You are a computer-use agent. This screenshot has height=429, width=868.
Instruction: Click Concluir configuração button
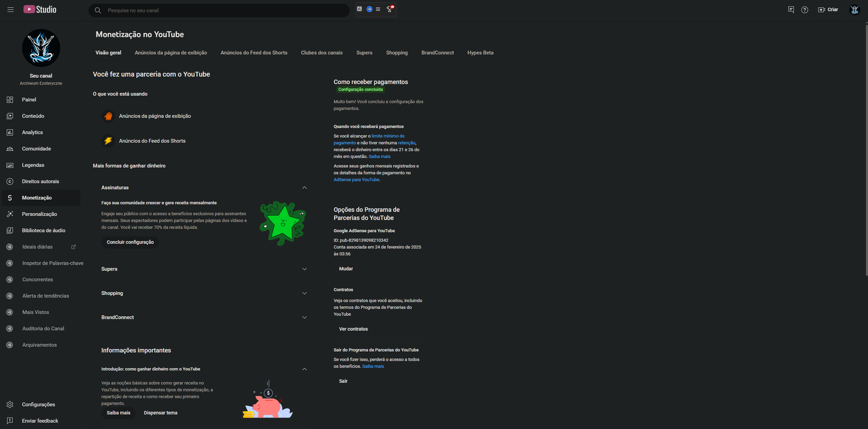pos(130,242)
